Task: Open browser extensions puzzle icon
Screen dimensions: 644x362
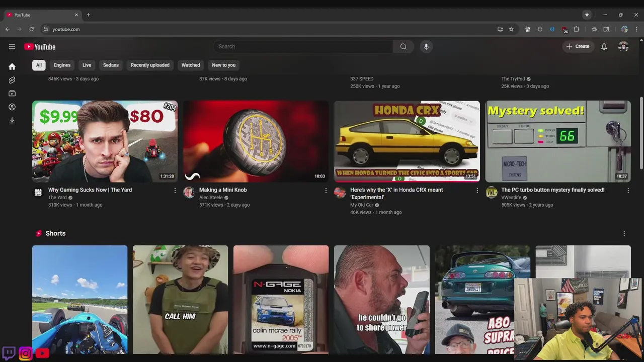Action: click(x=577, y=29)
